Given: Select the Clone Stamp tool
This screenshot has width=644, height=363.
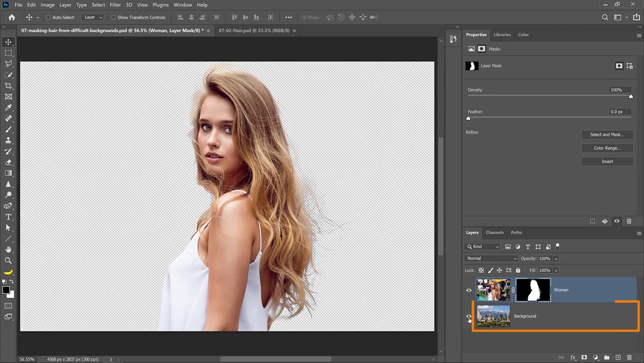Looking at the screenshot, I should [x=8, y=140].
